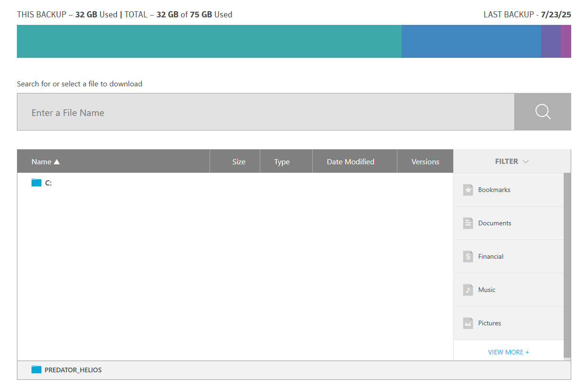Click in the Enter a File Name field
Screen dimensions: 582x392
[x=265, y=112]
